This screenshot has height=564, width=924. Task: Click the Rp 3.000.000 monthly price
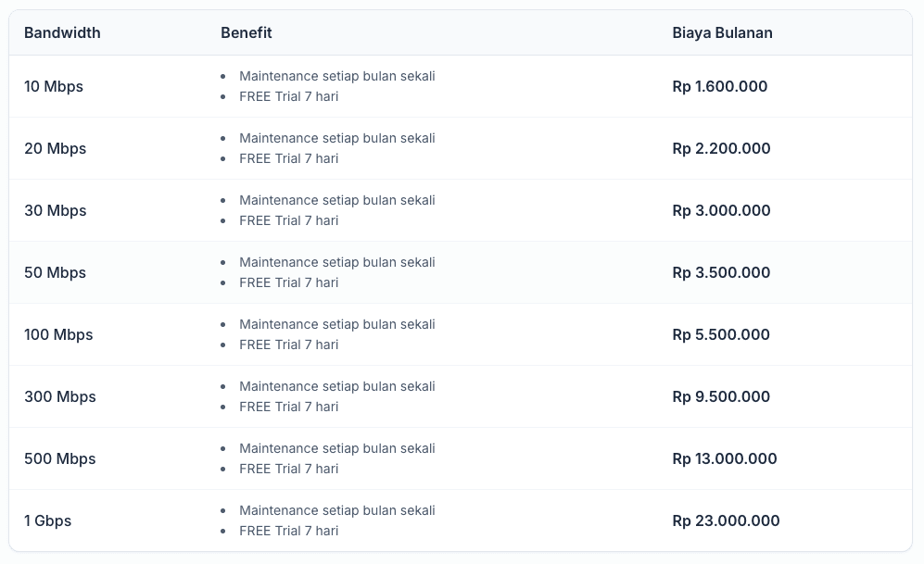pos(721,210)
